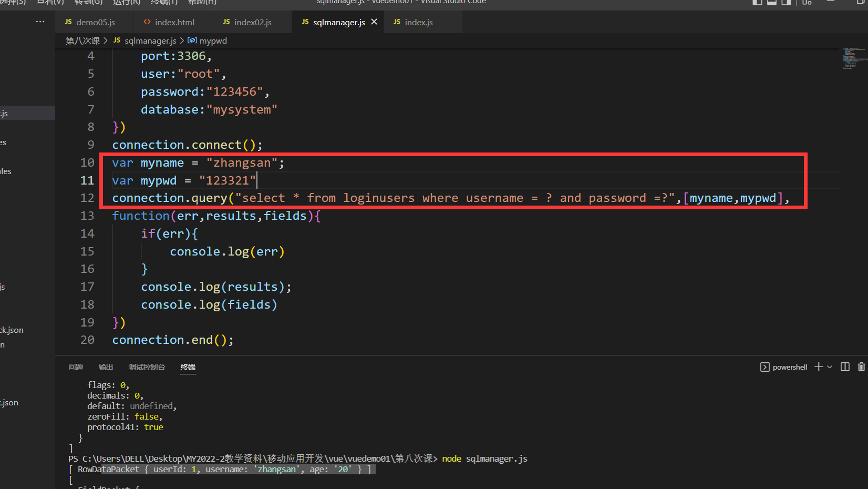
Task: Click 'decimals: 0' in terminal output
Action: pos(115,395)
